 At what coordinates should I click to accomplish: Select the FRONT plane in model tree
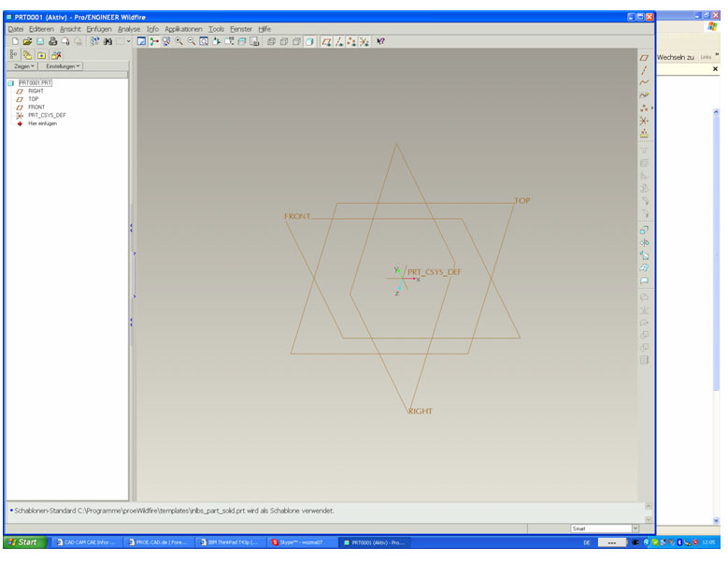[36, 107]
